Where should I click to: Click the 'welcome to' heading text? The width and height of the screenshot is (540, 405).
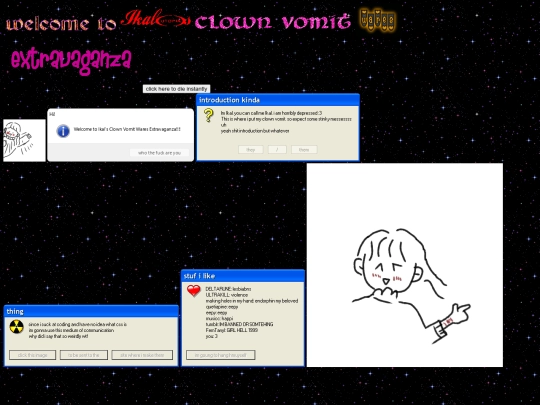click(x=61, y=23)
